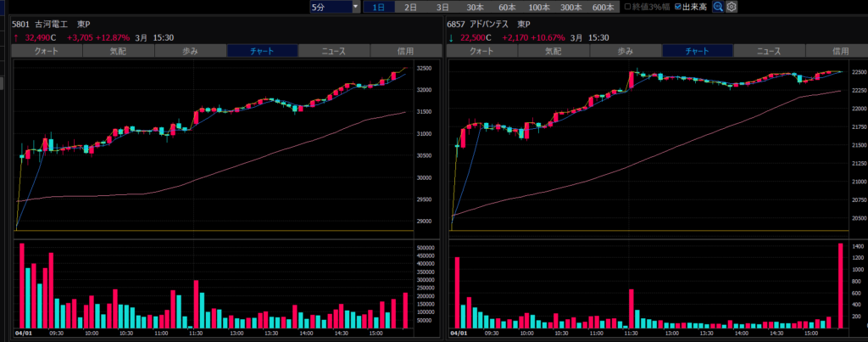Open chart settings gear icon
This screenshot has width=868, height=342.
click(732, 7)
